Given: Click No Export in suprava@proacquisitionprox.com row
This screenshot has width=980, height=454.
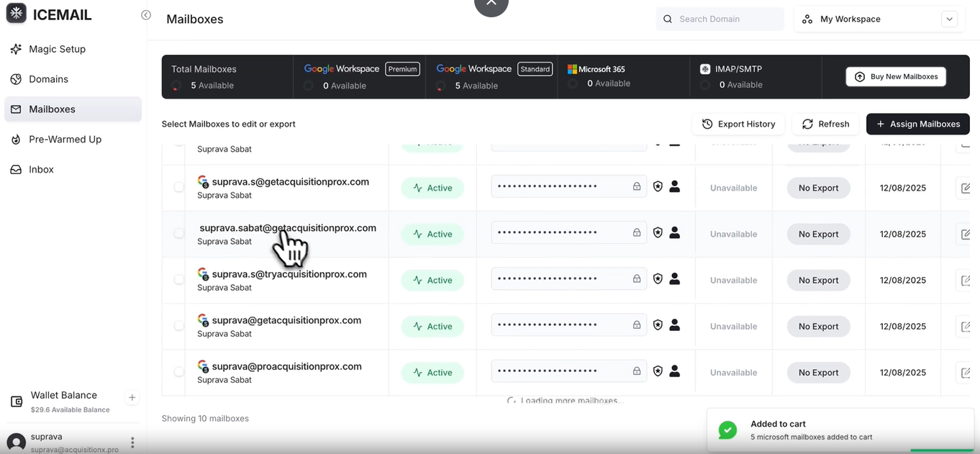Looking at the screenshot, I should tap(818, 373).
